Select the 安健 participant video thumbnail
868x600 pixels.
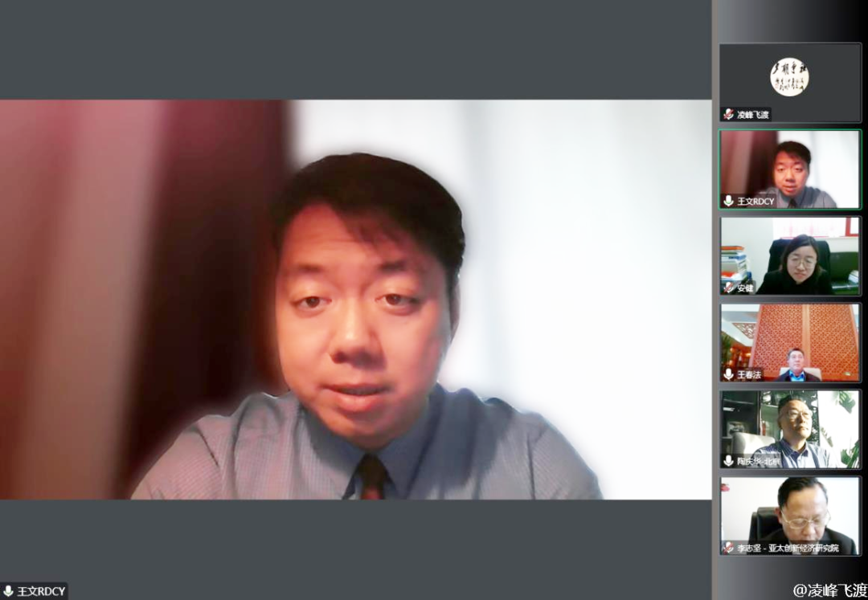[789, 255]
